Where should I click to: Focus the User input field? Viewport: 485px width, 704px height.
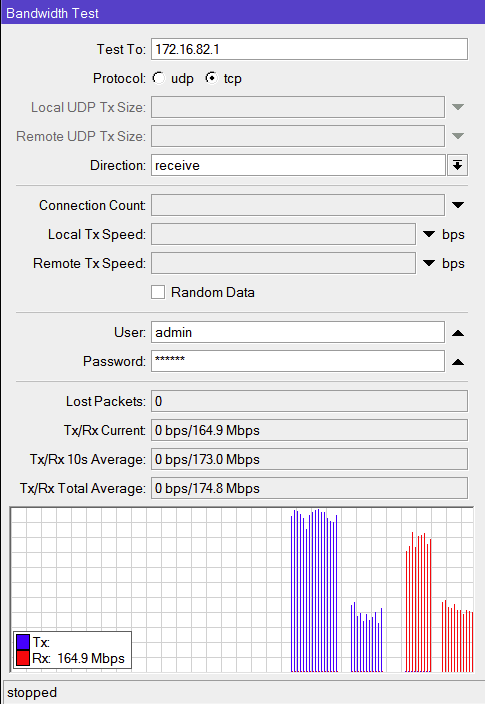coord(298,332)
